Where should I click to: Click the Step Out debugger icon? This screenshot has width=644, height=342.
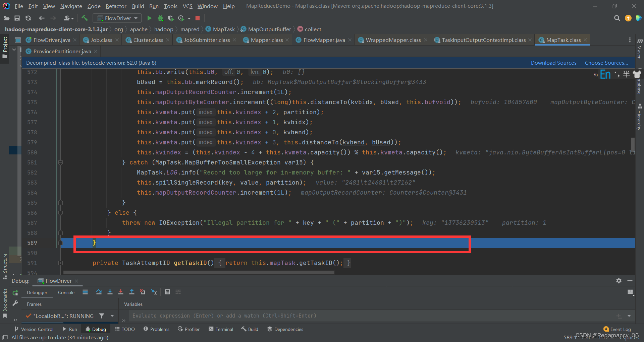[132, 292]
